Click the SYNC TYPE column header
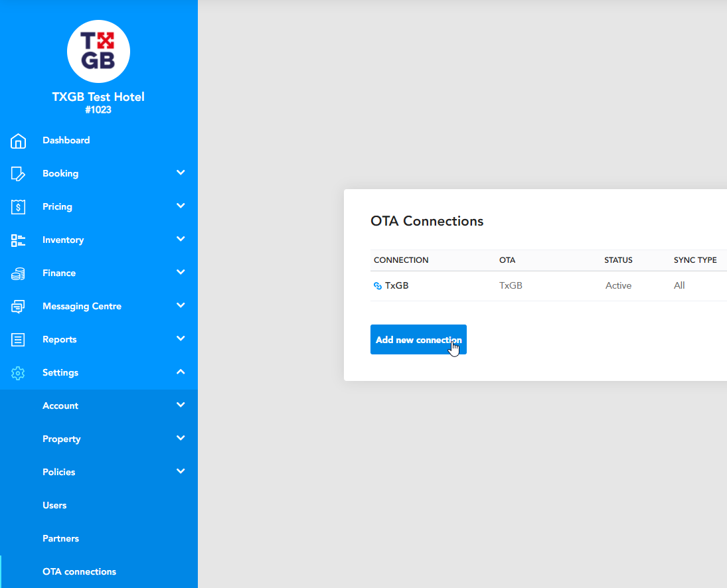 coord(695,260)
